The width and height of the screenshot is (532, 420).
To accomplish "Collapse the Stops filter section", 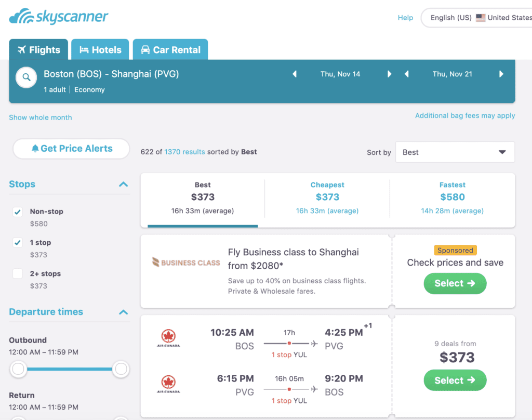I will click(123, 183).
